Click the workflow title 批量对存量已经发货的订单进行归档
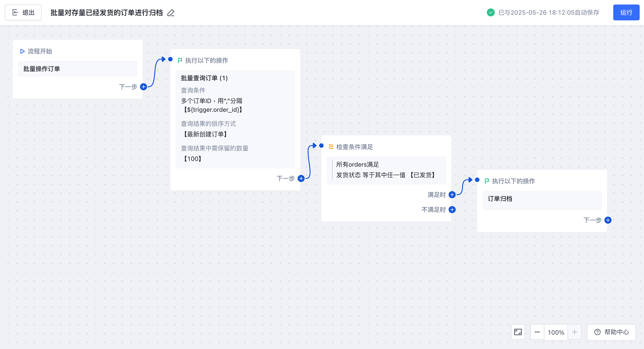This screenshot has width=644, height=349. pyautogui.click(x=107, y=13)
